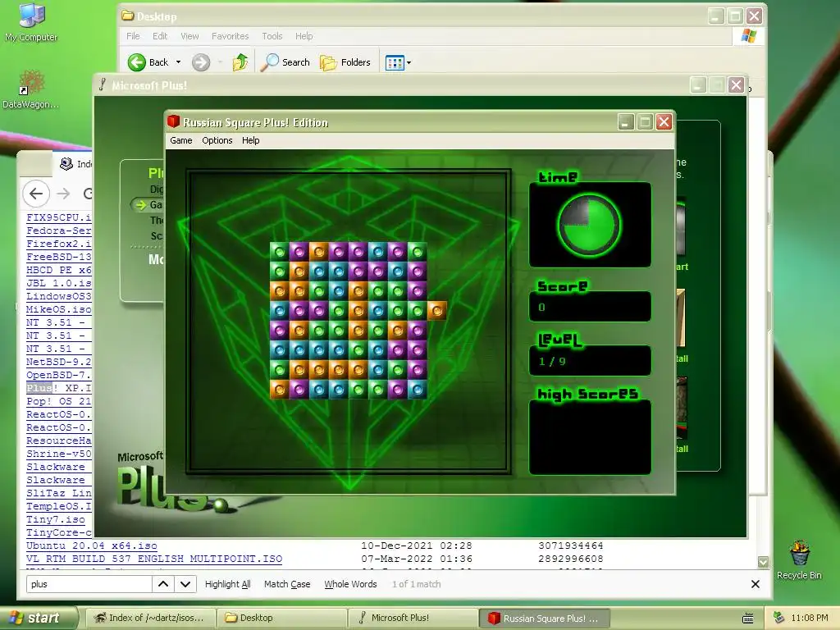The image size is (840, 630).
Task: Click the high scores panel
Action: [590, 437]
